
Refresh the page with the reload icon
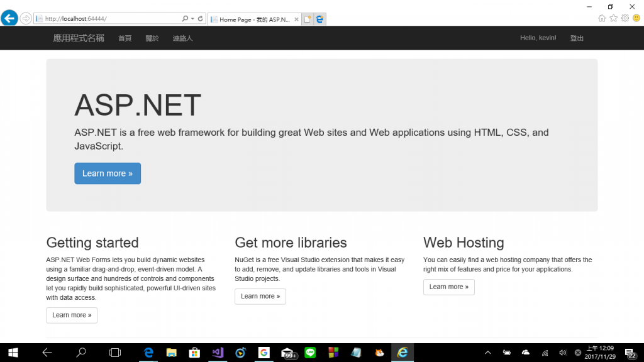201,18
